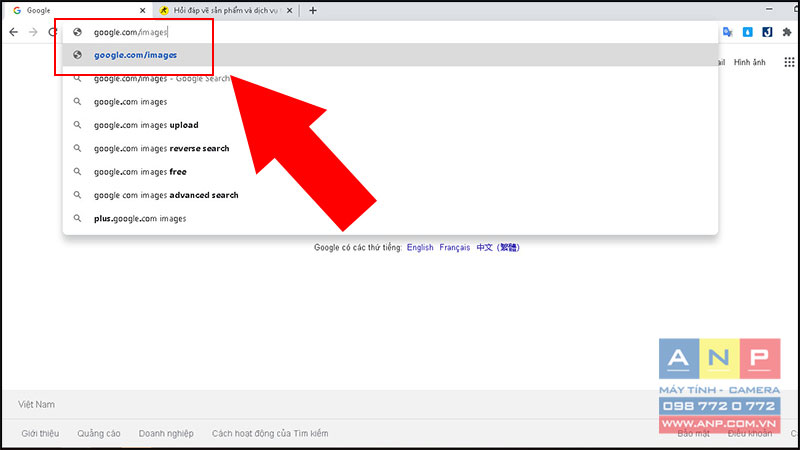
Task: Open the Giới thiệu footer link
Action: click(x=40, y=433)
